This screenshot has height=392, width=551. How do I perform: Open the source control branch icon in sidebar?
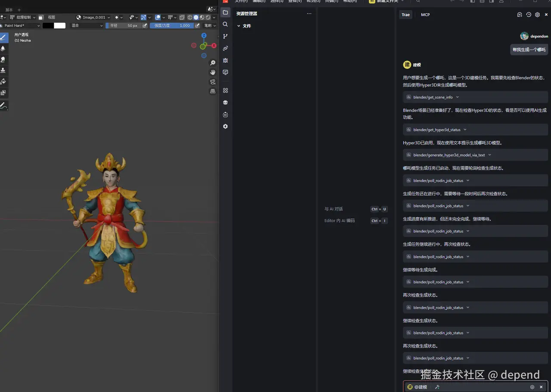[x=225, y=36]
